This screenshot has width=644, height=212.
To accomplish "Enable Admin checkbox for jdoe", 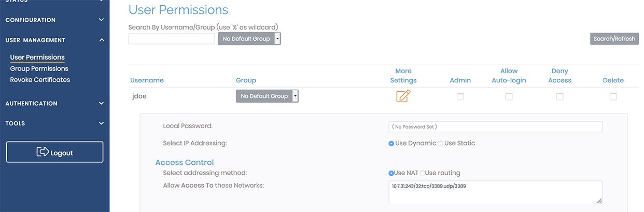I will pos(460,96).
